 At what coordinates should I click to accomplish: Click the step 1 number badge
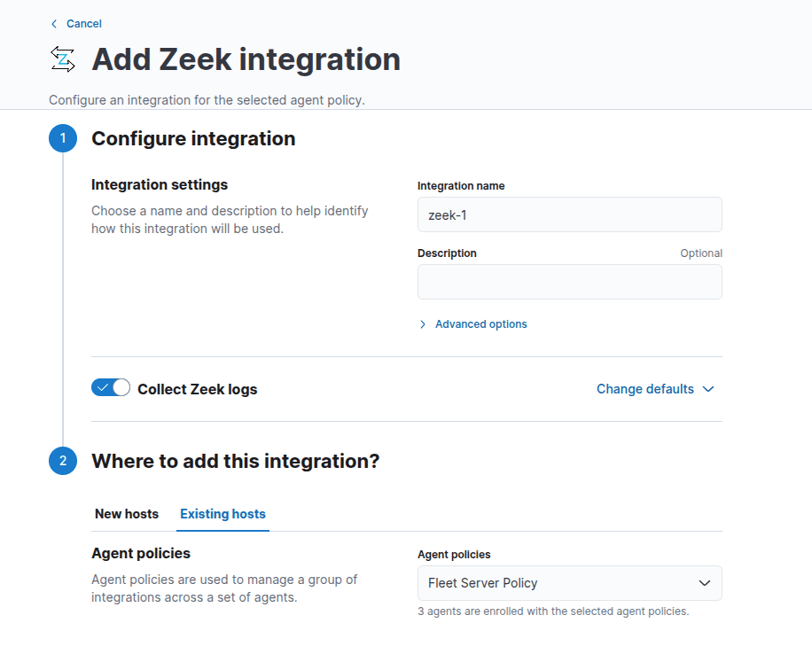coord(63,139)
